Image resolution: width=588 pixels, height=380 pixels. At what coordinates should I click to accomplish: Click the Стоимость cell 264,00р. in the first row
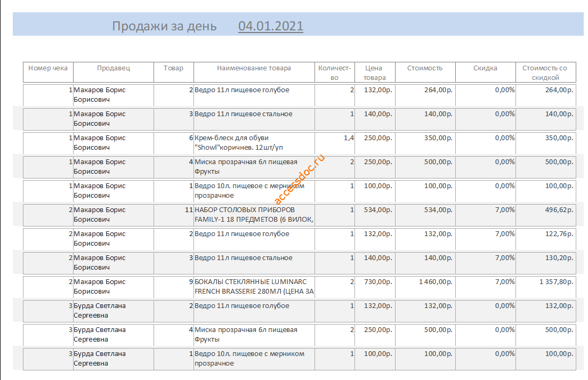[438, 90]
